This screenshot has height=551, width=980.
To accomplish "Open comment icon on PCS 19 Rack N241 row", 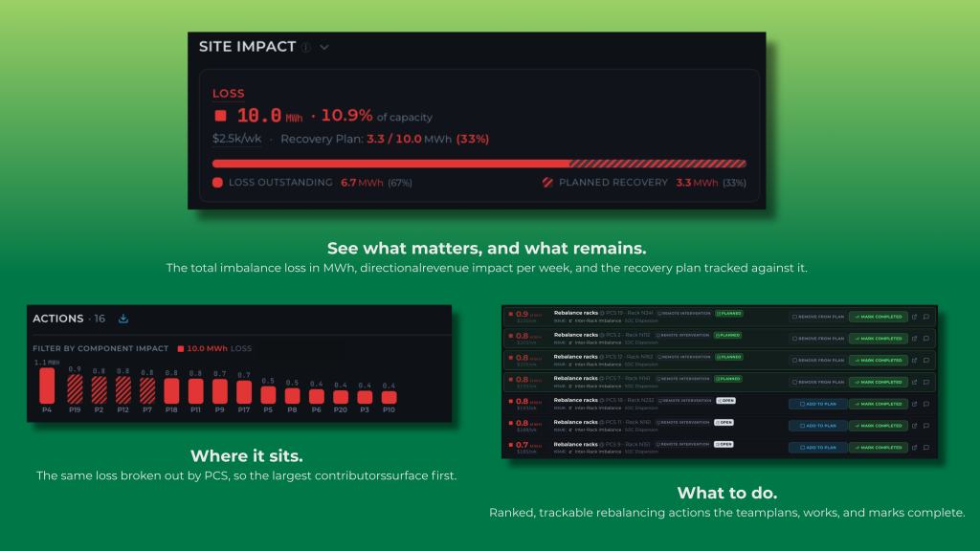I will (x=926, y=317).
